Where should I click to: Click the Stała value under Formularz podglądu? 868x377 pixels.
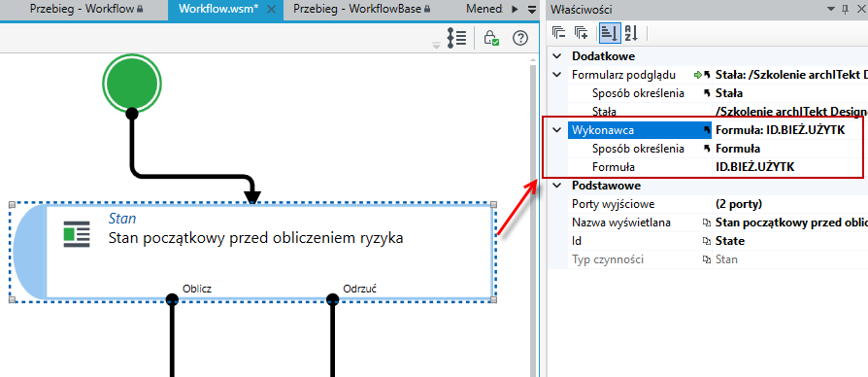point(729,93)
